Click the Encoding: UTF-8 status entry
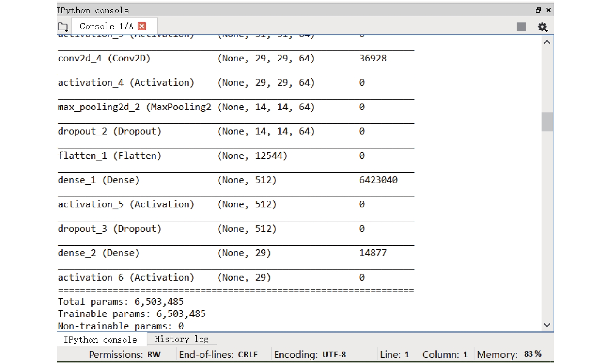This screenshot has width=611, height=364. (310, 354)
